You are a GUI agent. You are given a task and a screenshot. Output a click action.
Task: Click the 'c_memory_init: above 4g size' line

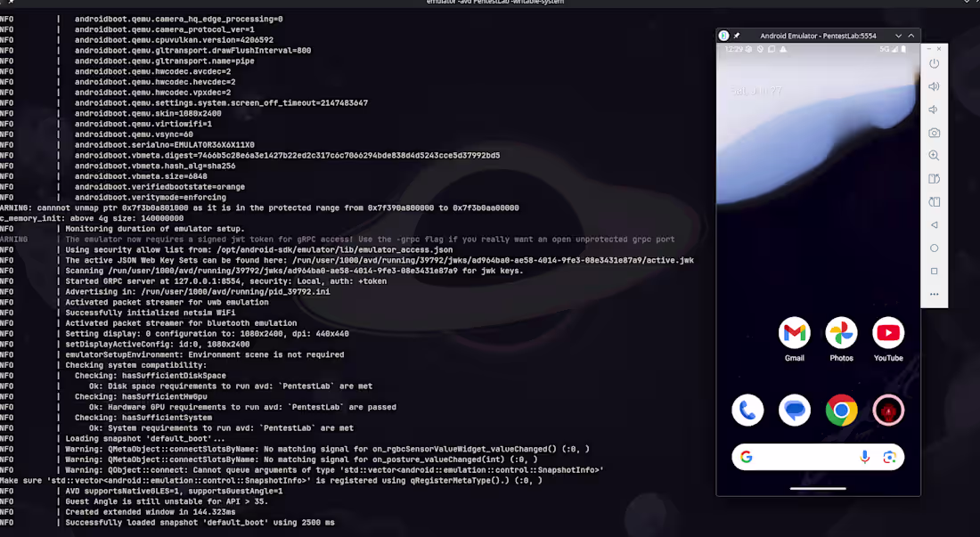click(92, 218)
